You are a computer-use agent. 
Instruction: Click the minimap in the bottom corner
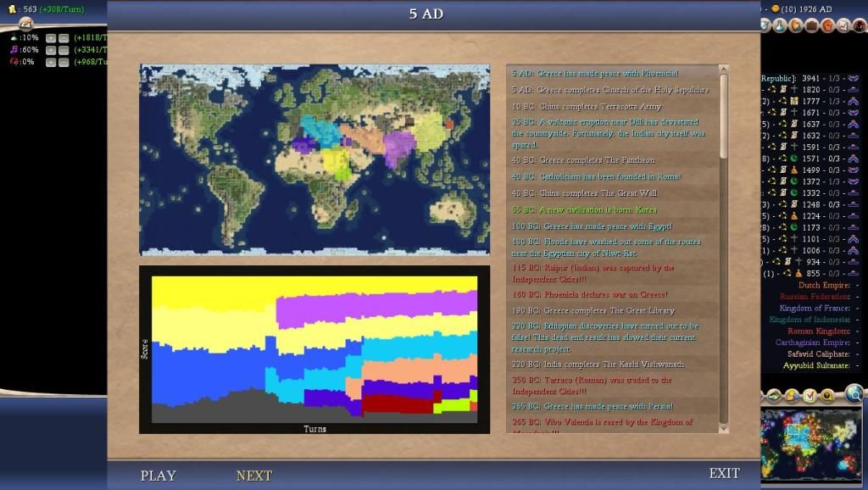pos(811,444)
